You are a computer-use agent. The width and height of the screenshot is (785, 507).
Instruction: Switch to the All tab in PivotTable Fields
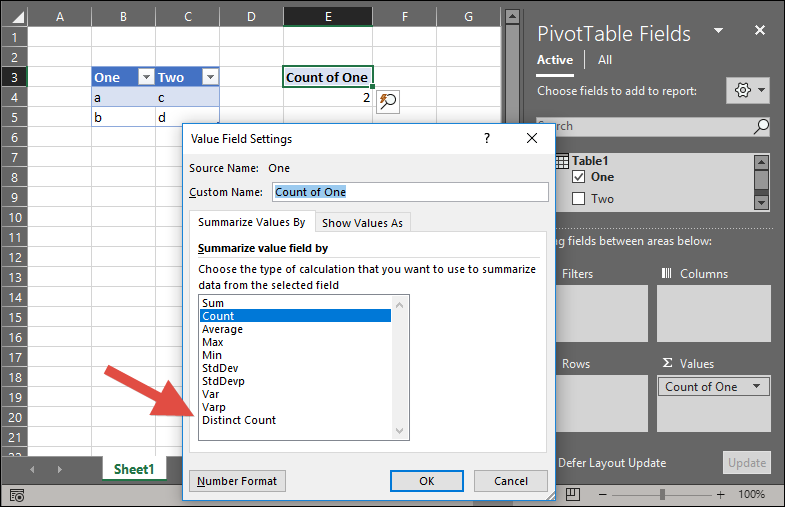coord(604,60)
